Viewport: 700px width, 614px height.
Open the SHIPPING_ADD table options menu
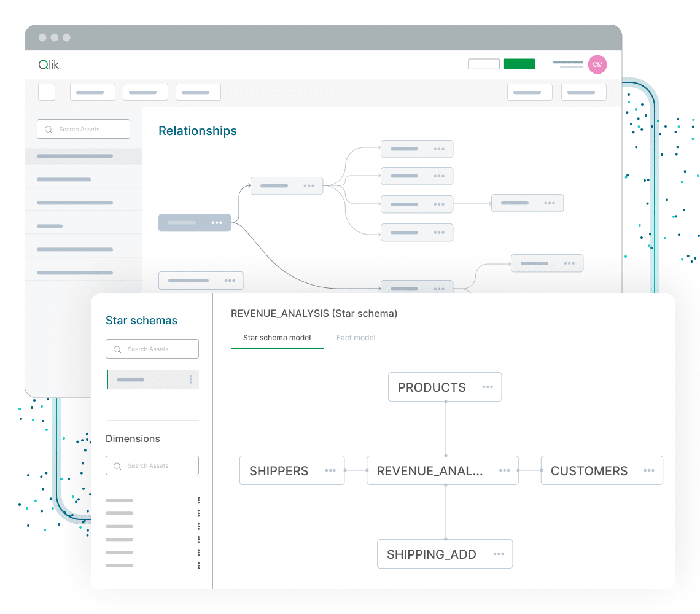tap(499, 554)
